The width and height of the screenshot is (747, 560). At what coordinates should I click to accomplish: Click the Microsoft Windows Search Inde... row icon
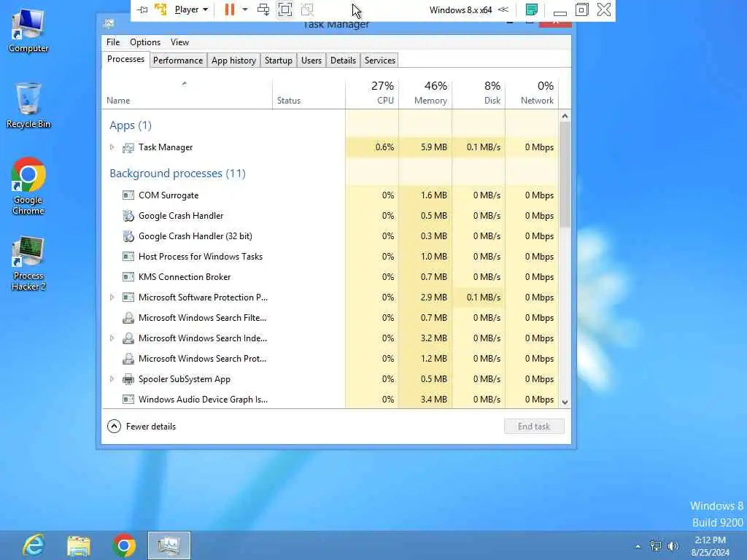coord(128,338)
